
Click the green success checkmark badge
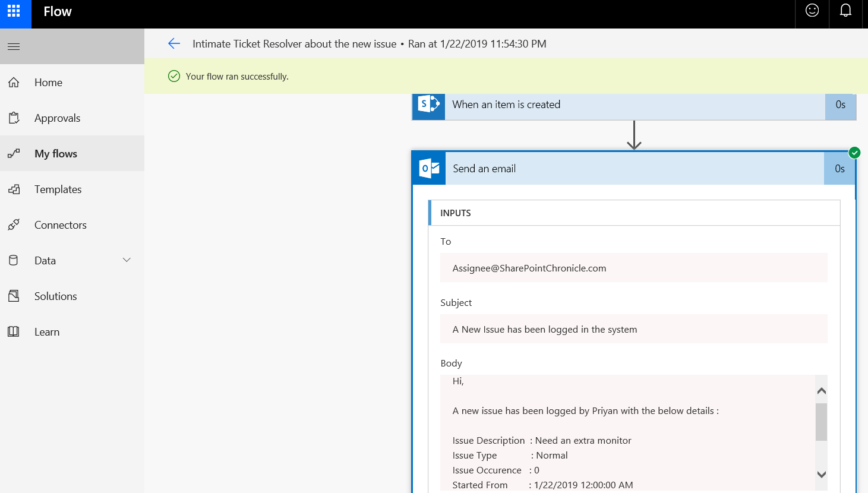coord(854,153)
